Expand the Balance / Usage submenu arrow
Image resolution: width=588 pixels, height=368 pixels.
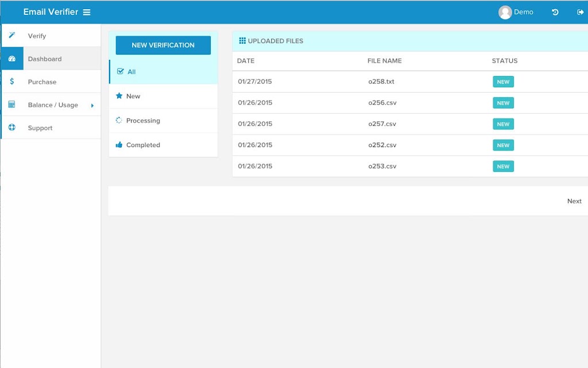pos(92,106)
